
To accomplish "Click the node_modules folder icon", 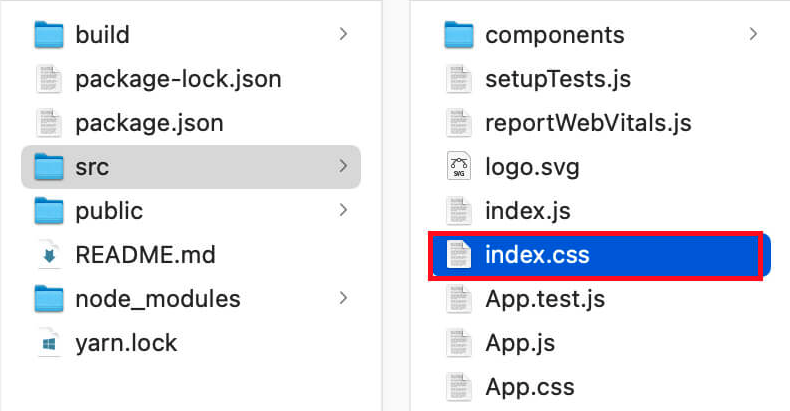I will (x=49, y=299).
